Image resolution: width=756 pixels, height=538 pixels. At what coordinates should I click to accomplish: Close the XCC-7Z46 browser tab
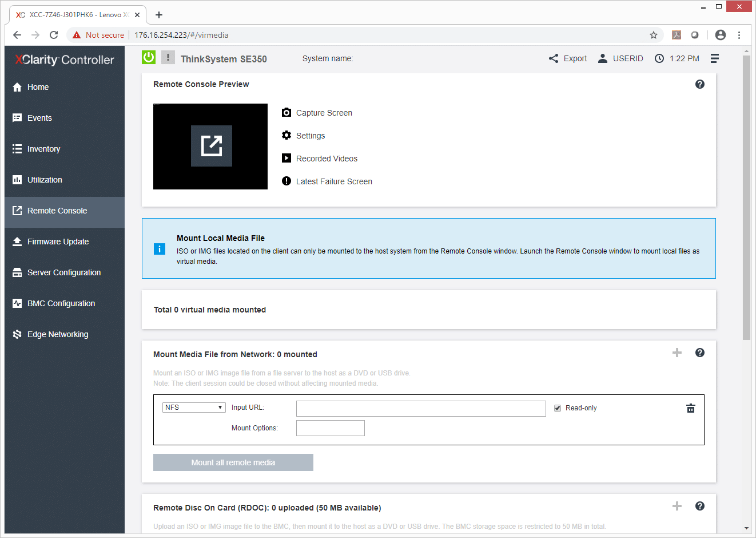[x=137, y=15]
